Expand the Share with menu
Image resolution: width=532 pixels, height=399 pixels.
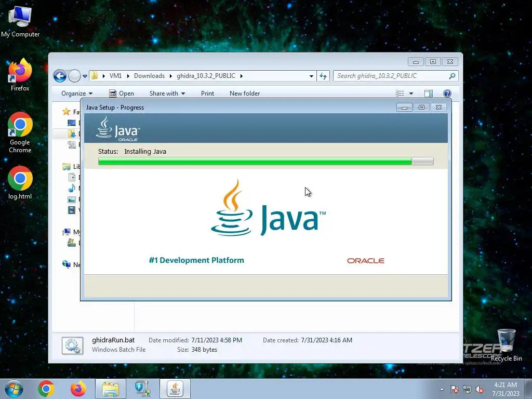point(167,94)
